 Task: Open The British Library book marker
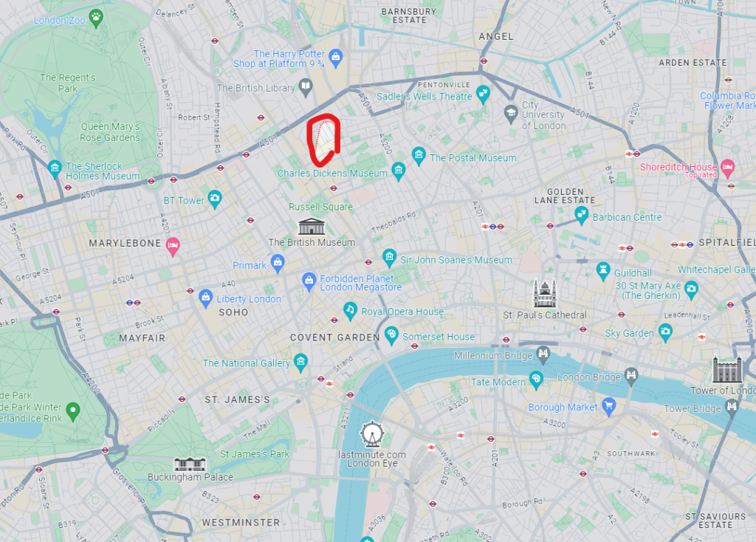point(306,88)
